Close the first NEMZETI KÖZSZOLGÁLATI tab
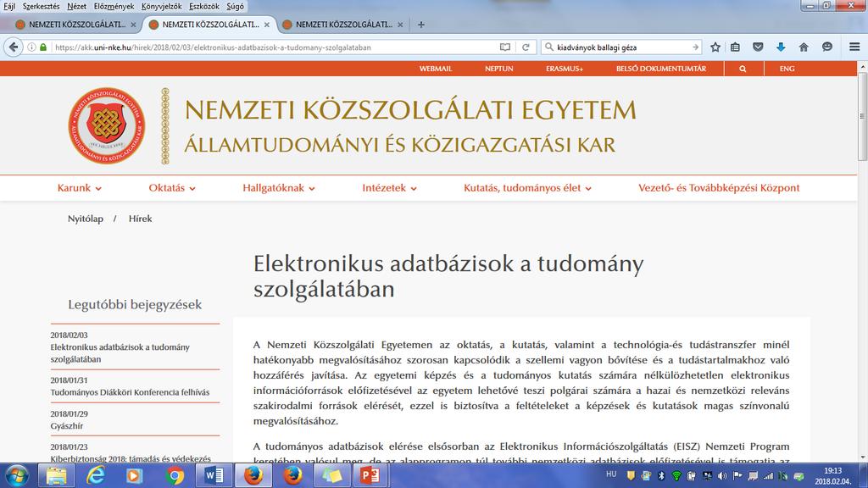 point(133,25)
